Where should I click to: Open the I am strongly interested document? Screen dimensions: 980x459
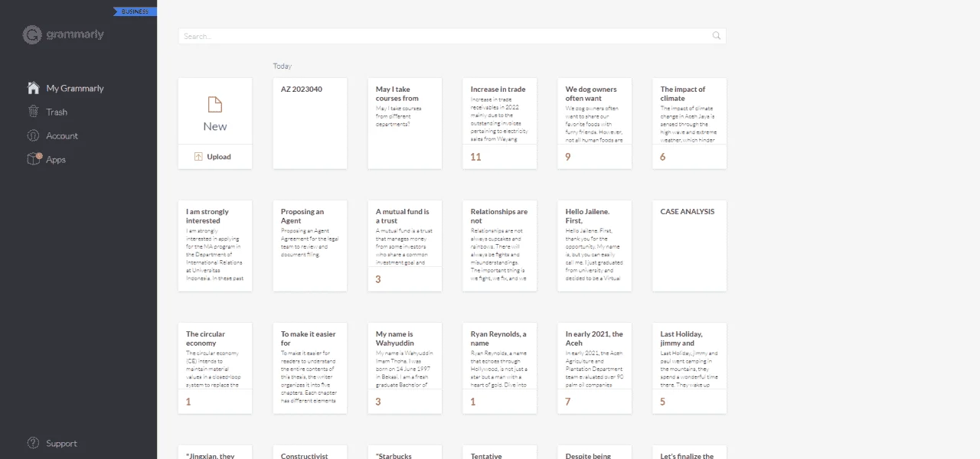[215, 246]
